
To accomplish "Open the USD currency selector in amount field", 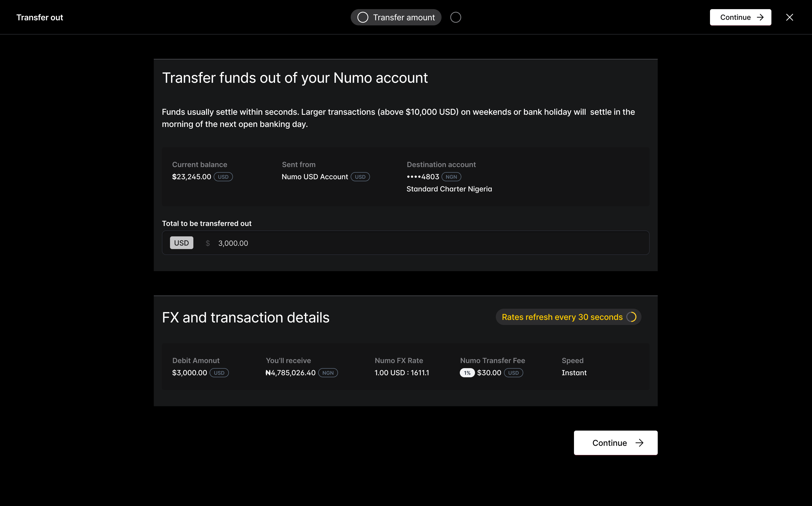I will click(x=181, y=243).
